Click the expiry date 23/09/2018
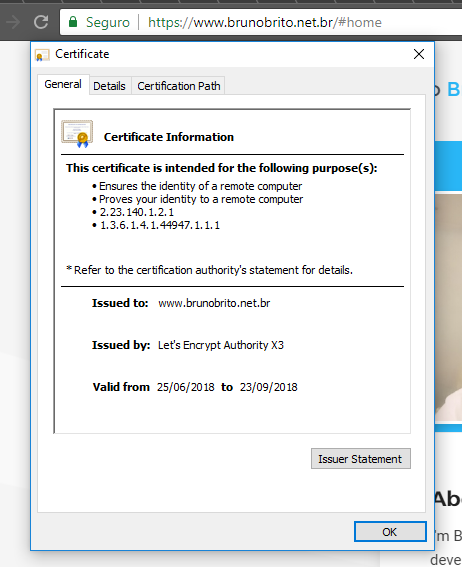Image resolution: width=462 pixels, height=567 pixels. point(269,387)
